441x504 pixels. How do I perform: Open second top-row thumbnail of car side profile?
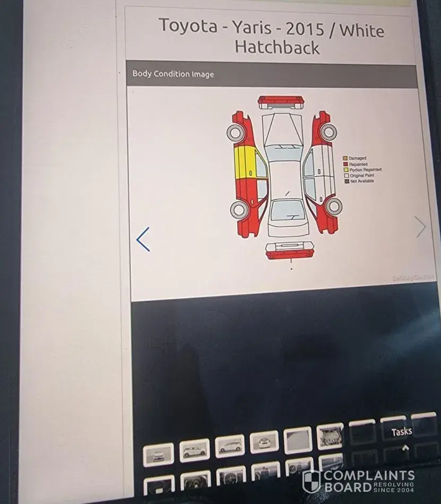point(194,450)
